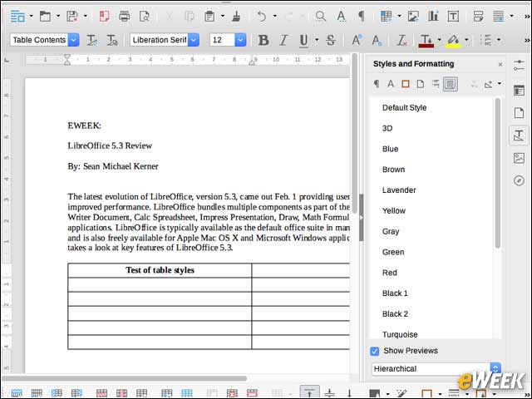The image size is (532, 399).
Task: Open the highlighting color dropdown arrow
Action: tap(467, 40)
